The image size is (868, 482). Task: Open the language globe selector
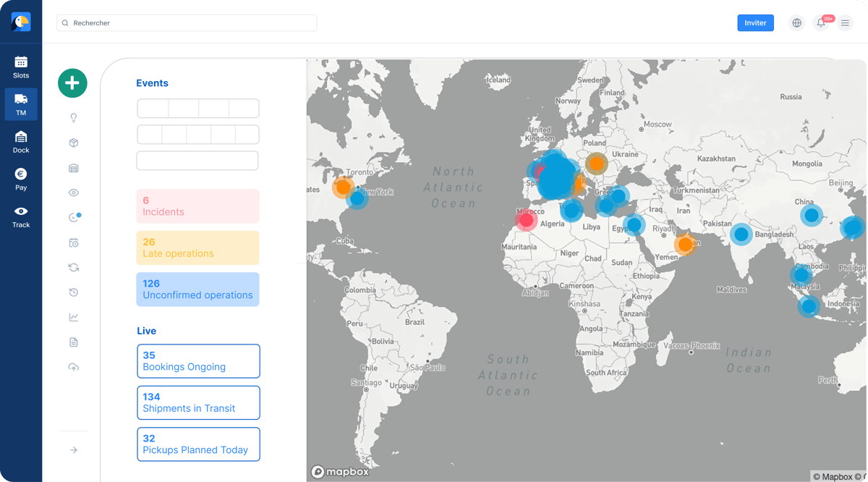[x=796, y=23]
